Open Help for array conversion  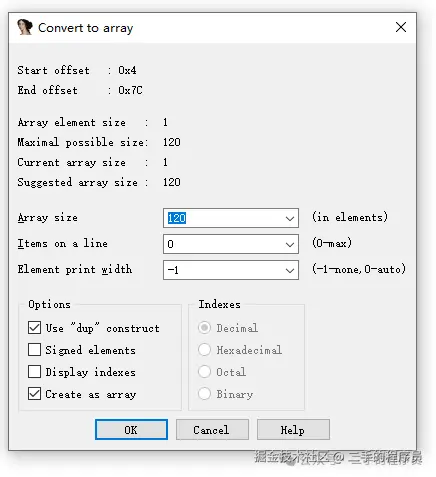click(x=293, y=430)
